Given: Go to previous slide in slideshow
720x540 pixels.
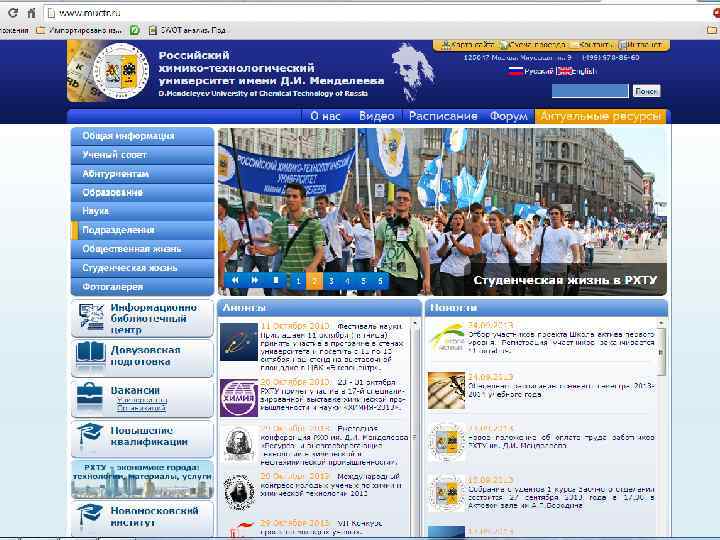Looking at the screenshot, I should 235,280.
